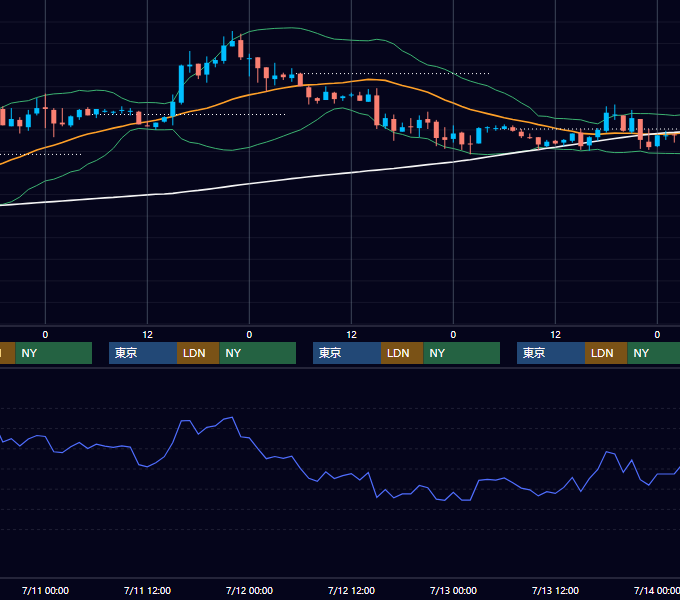Click the '0' hour label above 7/11 00:00
This screenshot has width=680, height=600.
(45, 335)
